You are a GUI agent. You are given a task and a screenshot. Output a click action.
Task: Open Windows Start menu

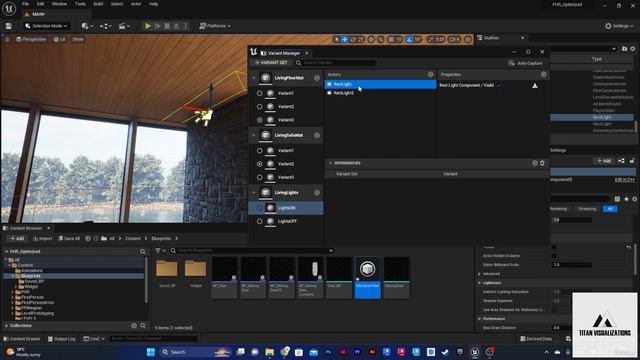click(151, 352)
